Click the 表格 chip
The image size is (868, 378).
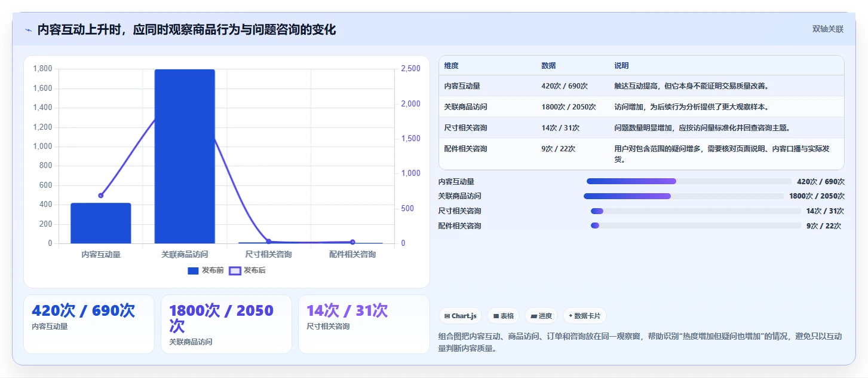(503, 316)
